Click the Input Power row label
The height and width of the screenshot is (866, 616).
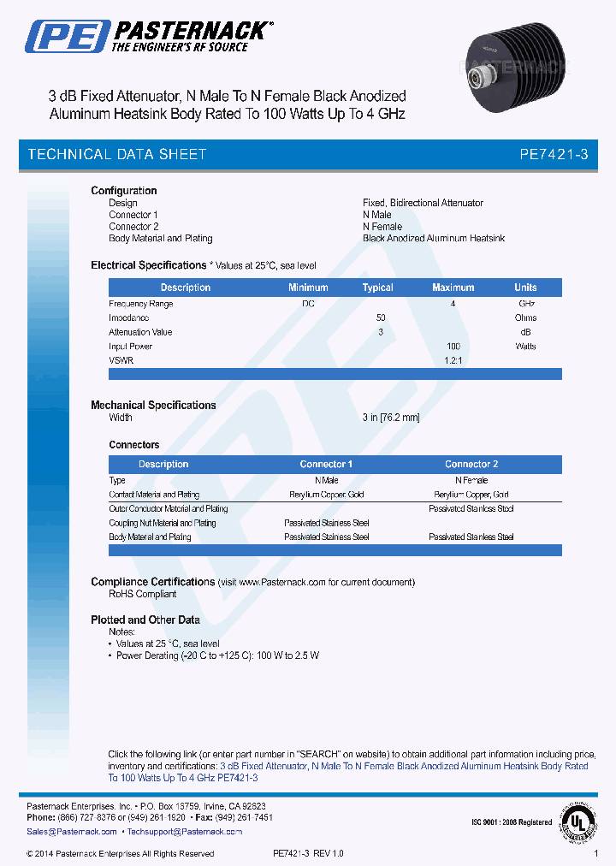[130, 347]
